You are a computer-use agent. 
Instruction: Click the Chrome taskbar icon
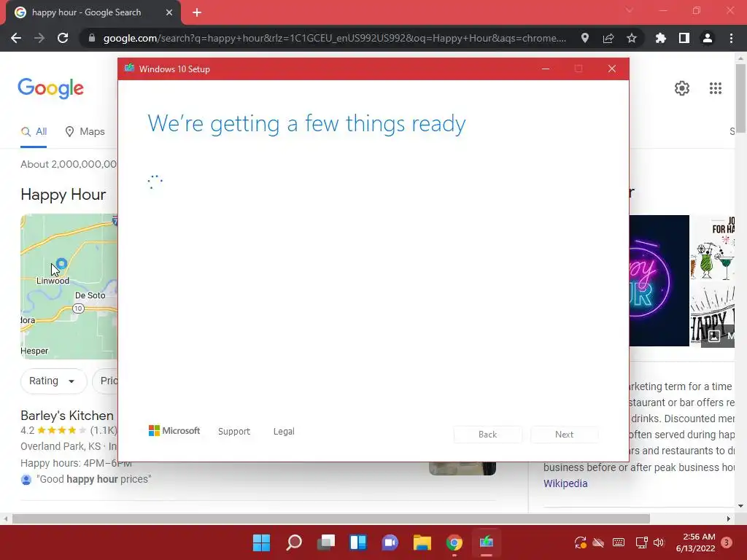(x=454, y=542)
